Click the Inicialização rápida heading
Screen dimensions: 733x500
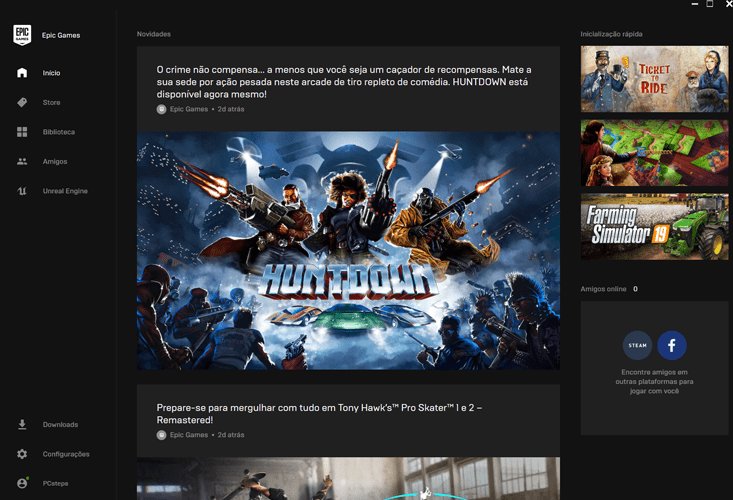pyautogui.click(x=611, y=34)
